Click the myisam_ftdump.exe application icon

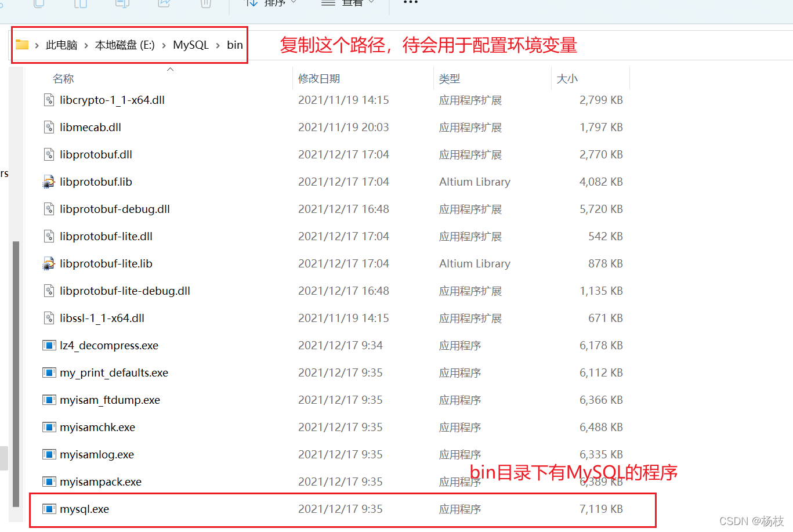(49, 400)
